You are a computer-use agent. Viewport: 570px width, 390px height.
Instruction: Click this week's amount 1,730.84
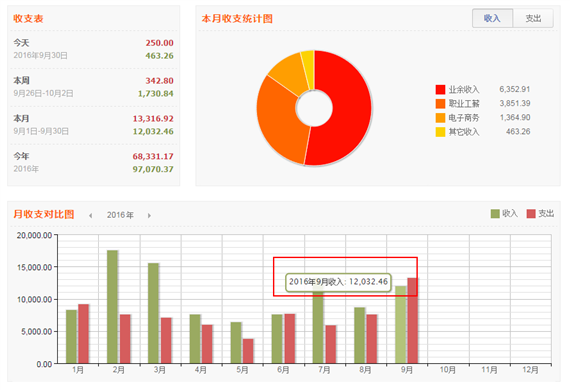[156, 94]
